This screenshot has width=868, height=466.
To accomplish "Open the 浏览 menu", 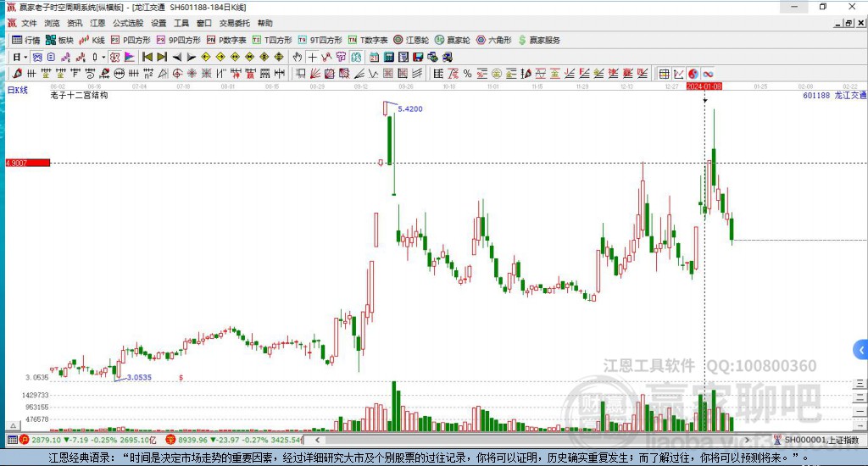I will click(x=52, y=23).
